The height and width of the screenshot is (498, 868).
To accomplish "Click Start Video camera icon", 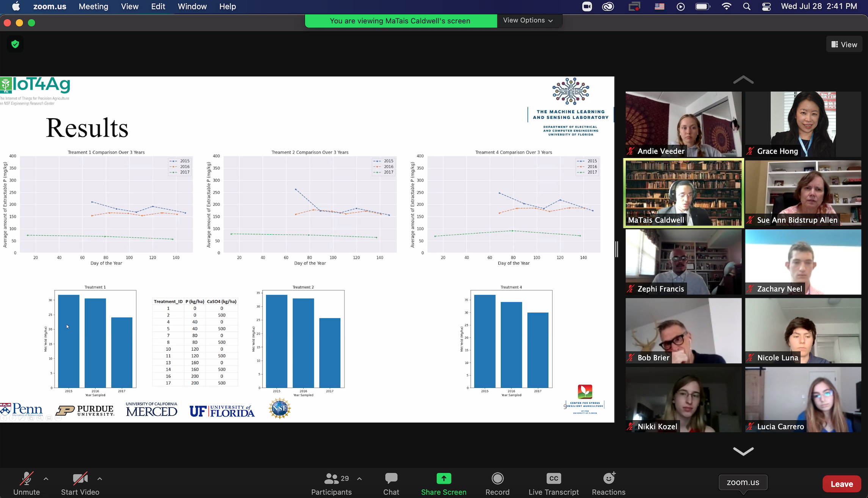I will coord(80,479).
